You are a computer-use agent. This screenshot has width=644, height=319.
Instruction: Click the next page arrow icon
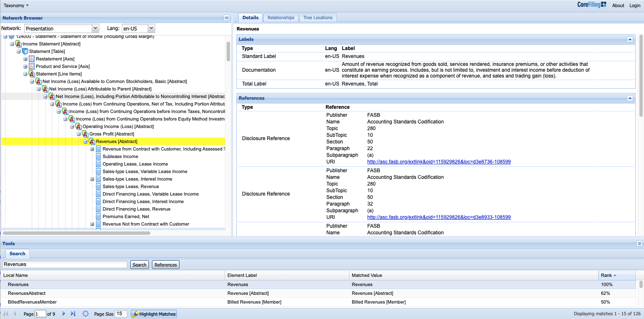pos(63,314)
